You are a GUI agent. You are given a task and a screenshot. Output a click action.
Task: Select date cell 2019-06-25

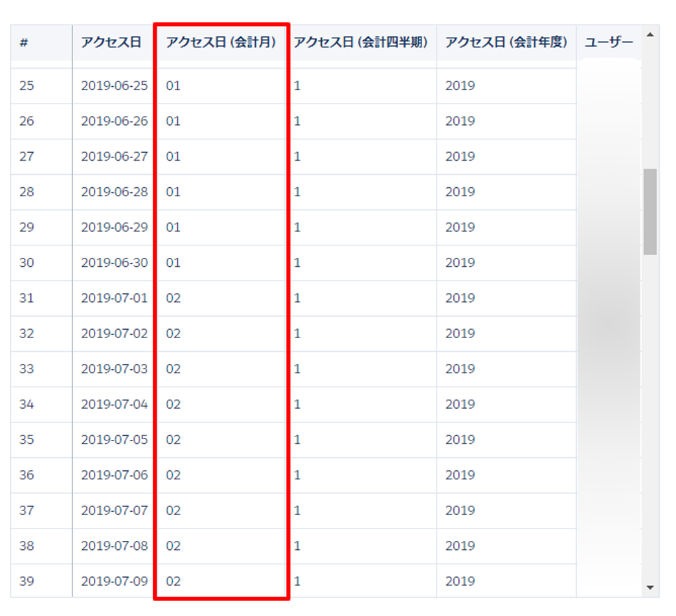114,86
